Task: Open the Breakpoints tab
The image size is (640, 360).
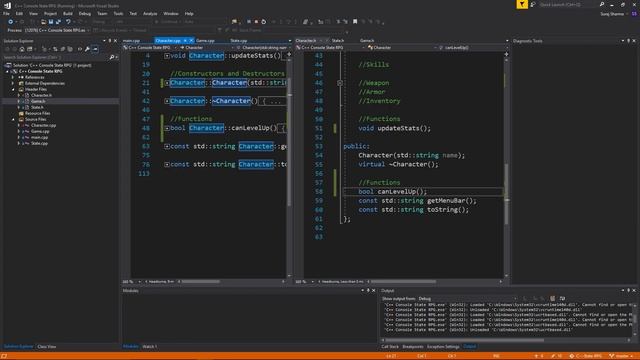Action: [413, 347]
